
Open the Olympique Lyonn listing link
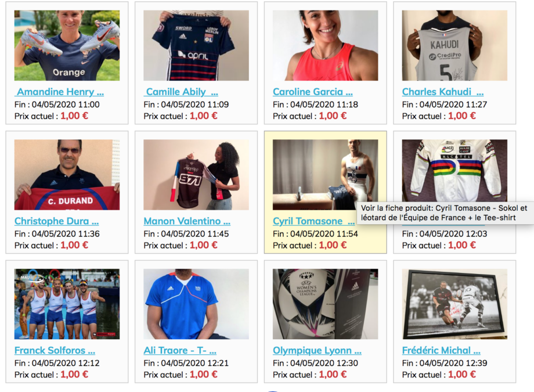tap(317, 350)
